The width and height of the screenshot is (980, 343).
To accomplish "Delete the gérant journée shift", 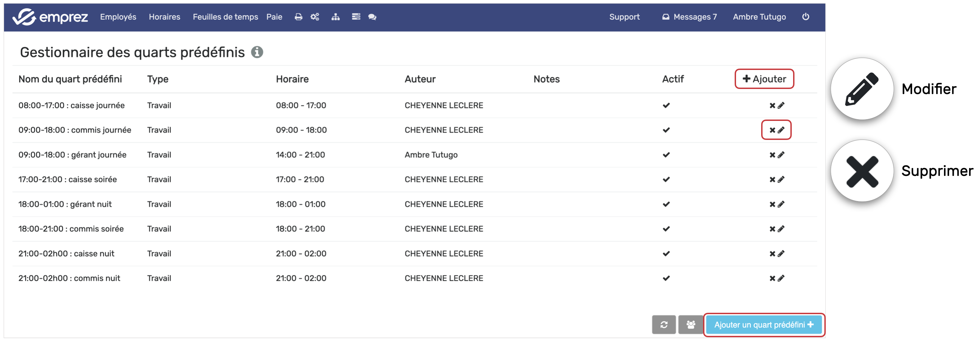I will coord(772,155).
